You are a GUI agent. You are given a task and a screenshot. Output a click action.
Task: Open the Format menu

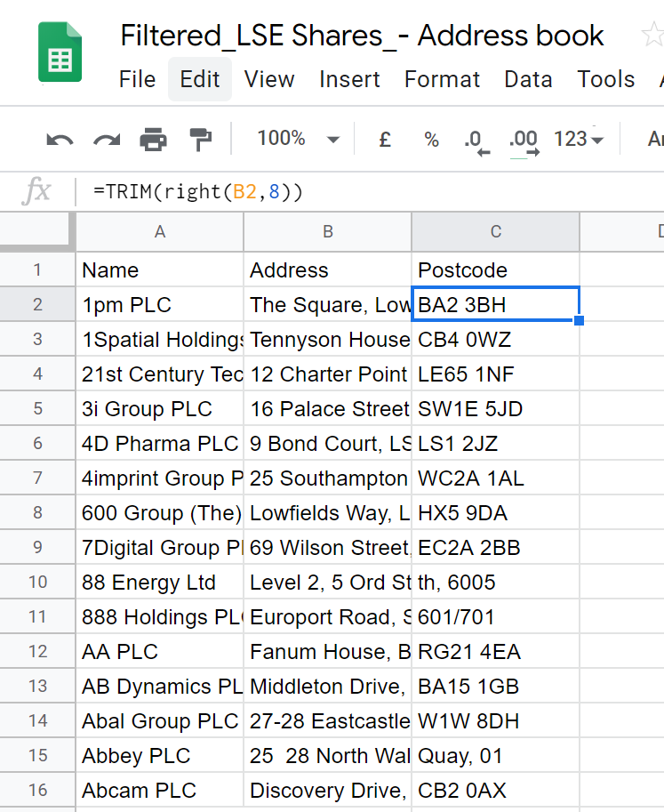point(442,79)
